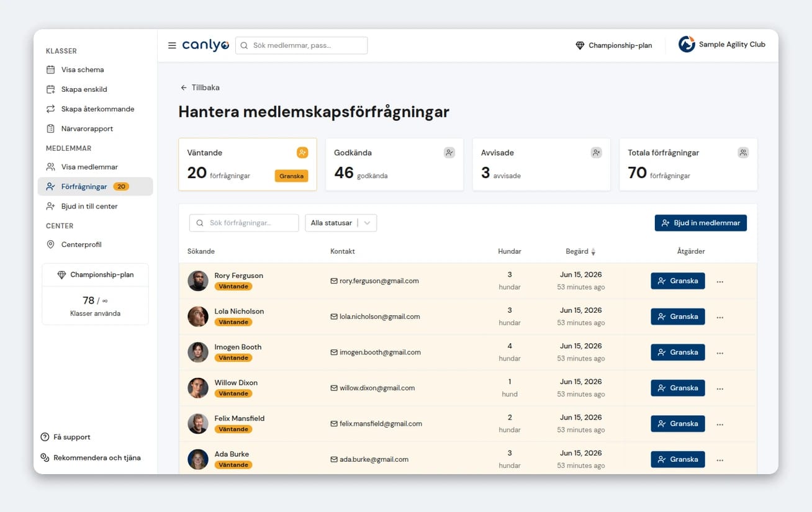Click the Championship-plan diamond icon in header
This screenshot has width=812, height=512.
point(580,45)
